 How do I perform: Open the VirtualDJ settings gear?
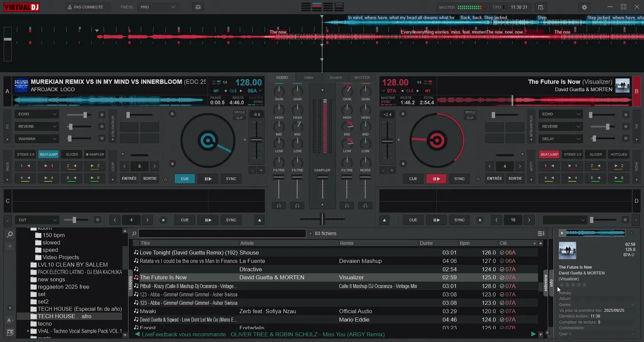point(584,7)
